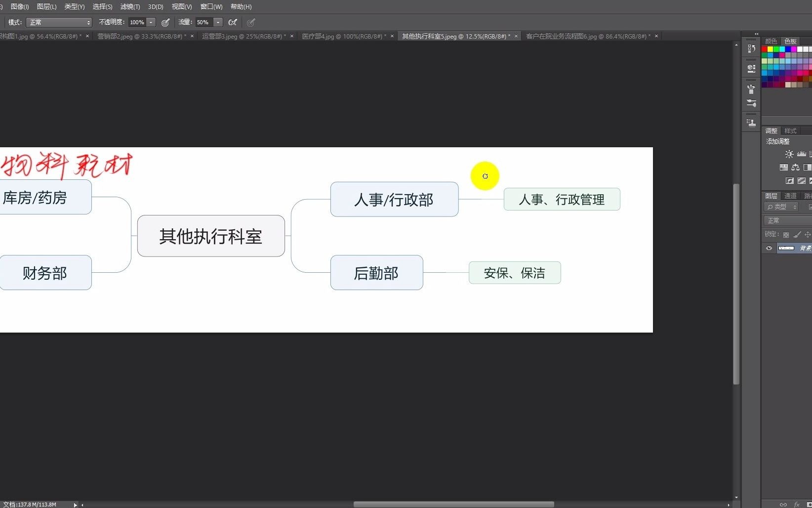This screenshot has height=508, width=812.
Task: Toggle tablet pressure for size
Action: 251,22
